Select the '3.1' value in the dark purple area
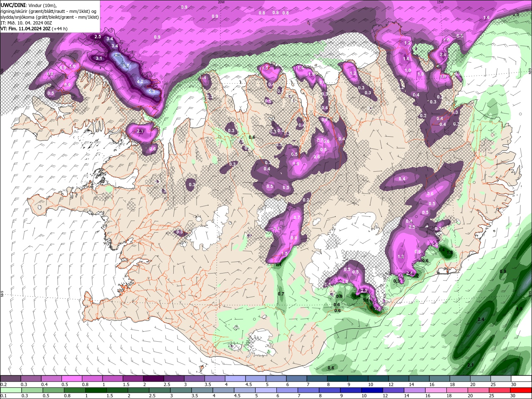The image size is (532, 399). [99, 59]
